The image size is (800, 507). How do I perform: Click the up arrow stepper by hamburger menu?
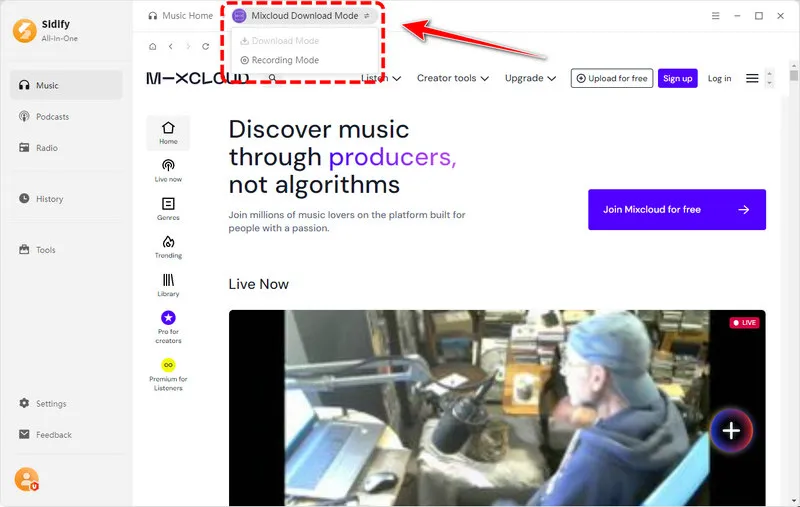coord(769,73)
